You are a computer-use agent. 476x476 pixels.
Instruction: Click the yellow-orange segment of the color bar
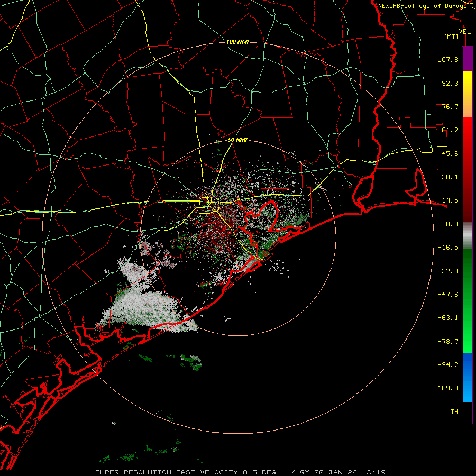point(467,94)
